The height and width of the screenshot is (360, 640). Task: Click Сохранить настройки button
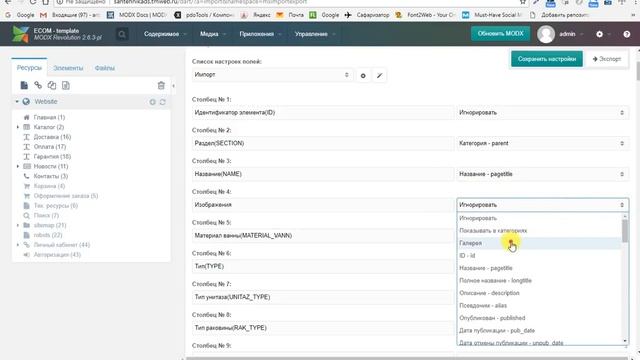(x=547, y=59)
